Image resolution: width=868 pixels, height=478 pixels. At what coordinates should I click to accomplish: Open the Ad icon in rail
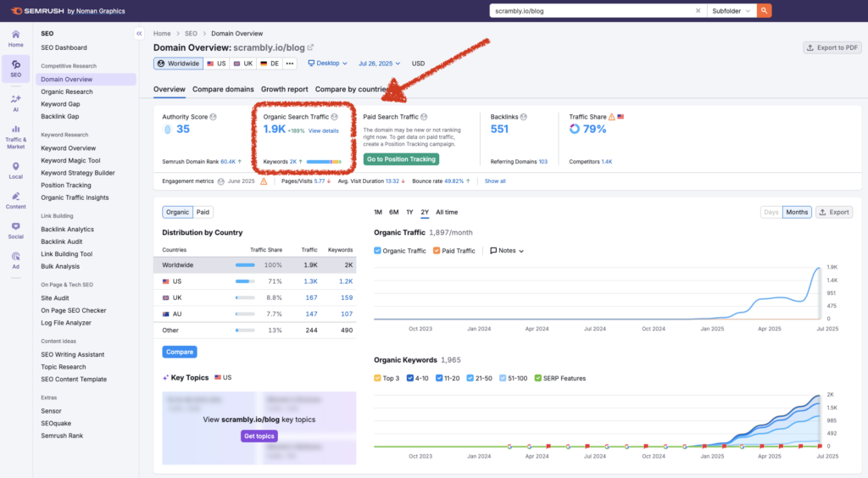pos(15,260)
